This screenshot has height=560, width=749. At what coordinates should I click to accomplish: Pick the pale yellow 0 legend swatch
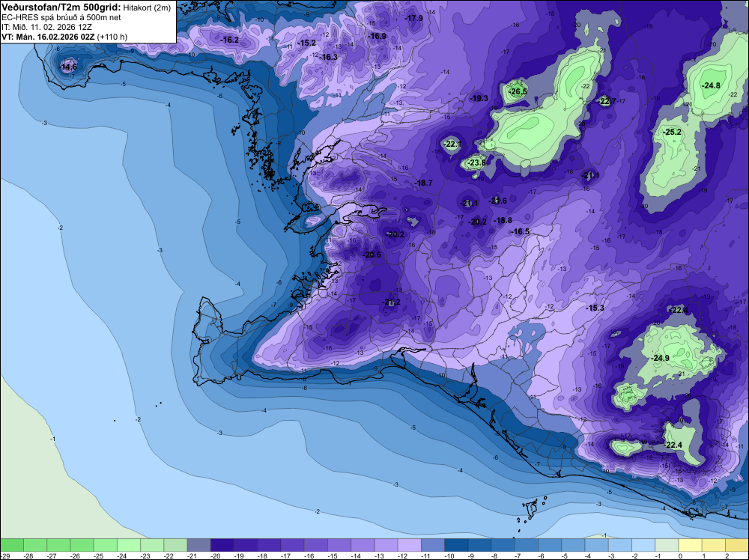[691, 545]
